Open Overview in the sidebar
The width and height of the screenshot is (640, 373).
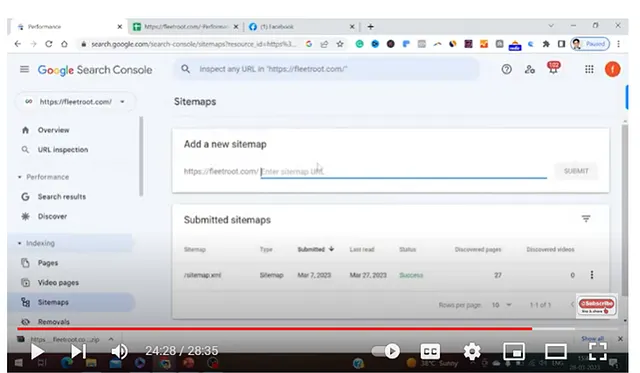pos(53,130)
